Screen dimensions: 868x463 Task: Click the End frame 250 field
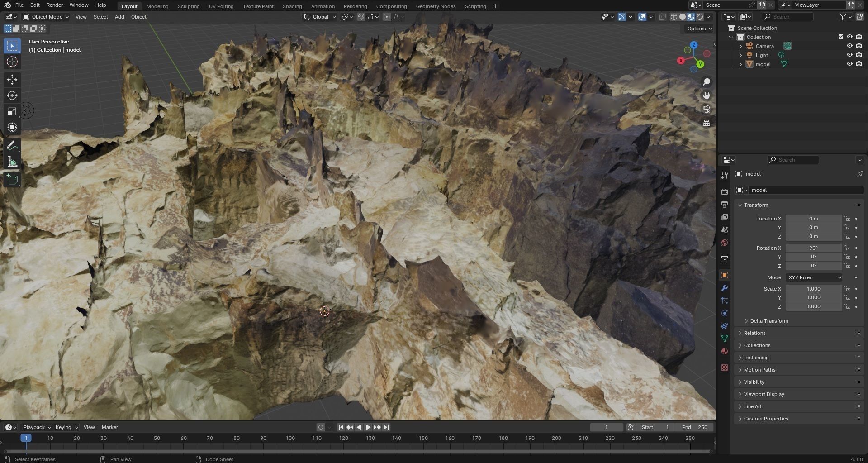694,427
